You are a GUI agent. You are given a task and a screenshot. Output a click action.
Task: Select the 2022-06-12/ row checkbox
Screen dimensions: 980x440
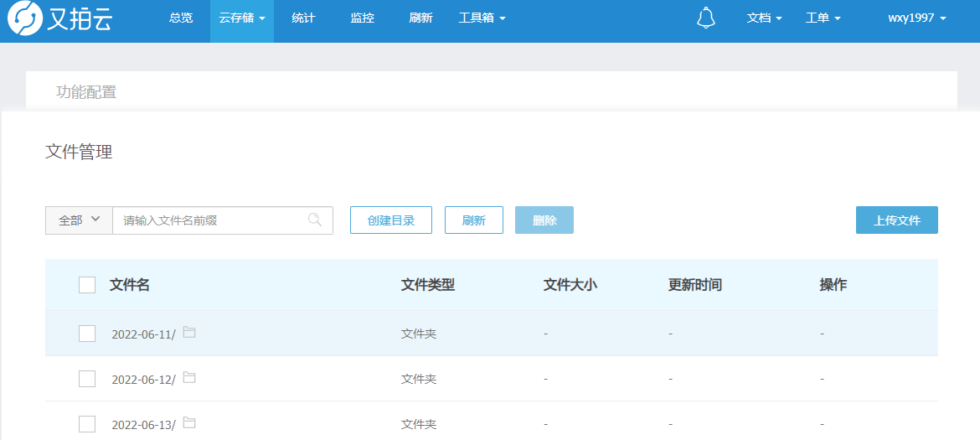point(87,379)
